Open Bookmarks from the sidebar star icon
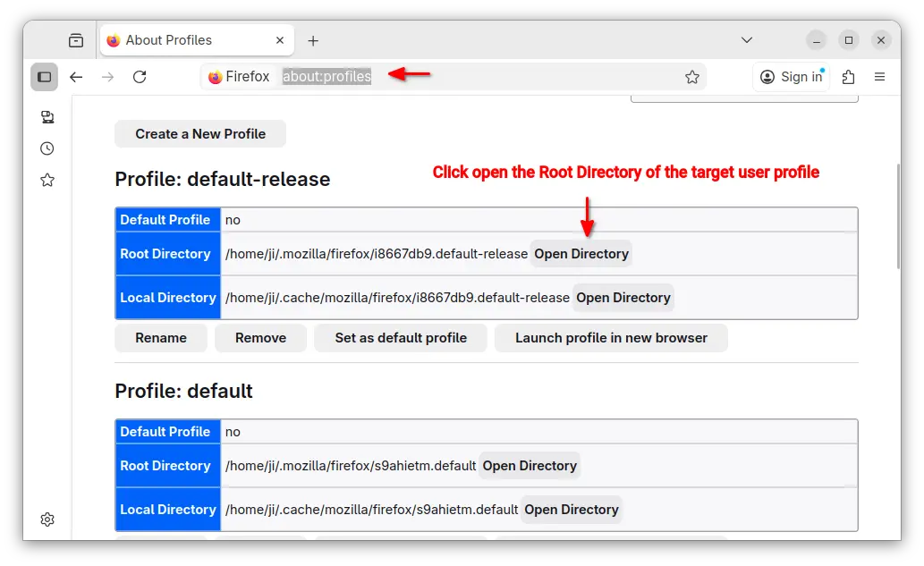 coord(47,180)
